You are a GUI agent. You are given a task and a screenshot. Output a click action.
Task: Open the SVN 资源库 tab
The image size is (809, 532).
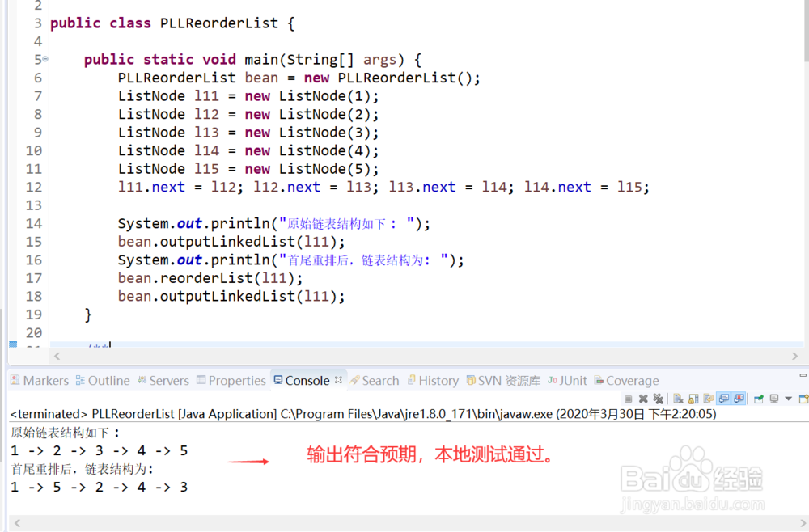coord(503,381)
